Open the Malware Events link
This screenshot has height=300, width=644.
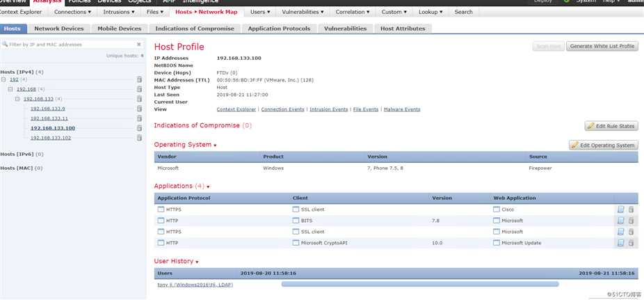point(402,109)
